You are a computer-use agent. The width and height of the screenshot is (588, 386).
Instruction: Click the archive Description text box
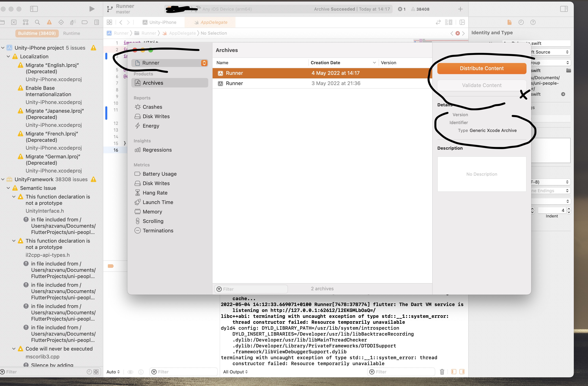(482, 174)
